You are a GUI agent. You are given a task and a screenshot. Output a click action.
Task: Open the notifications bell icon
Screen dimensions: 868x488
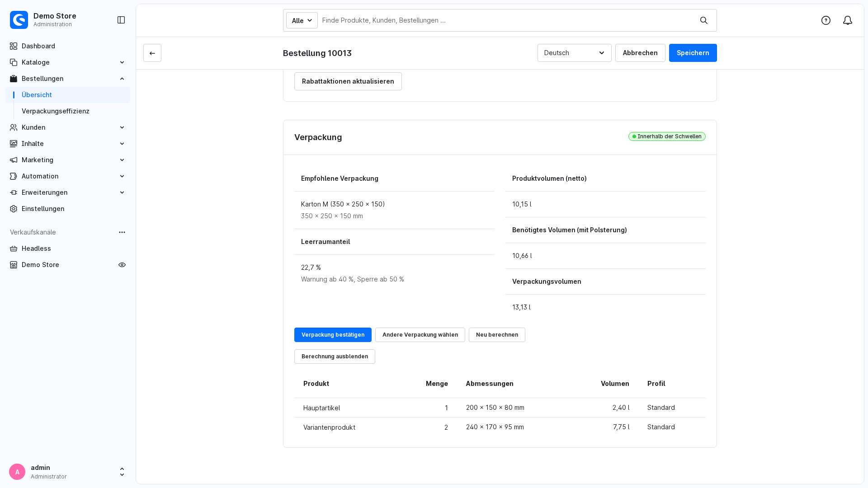click(848, 20)
